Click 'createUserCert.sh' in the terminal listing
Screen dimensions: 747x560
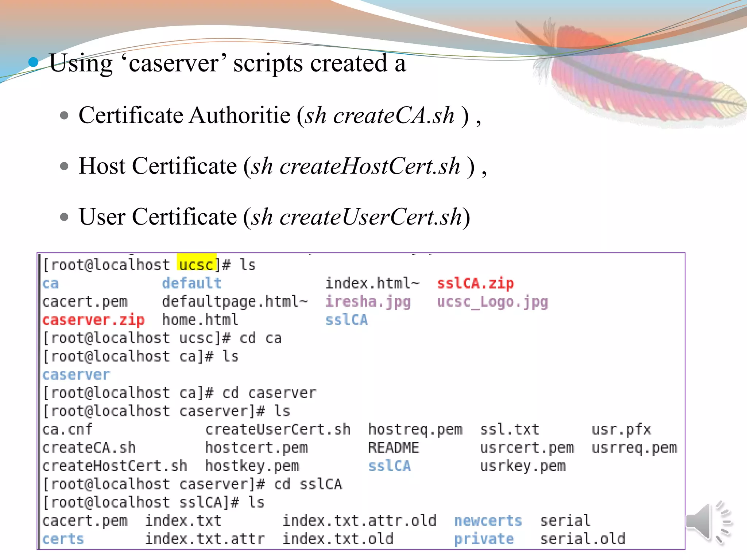pos(278,429)
